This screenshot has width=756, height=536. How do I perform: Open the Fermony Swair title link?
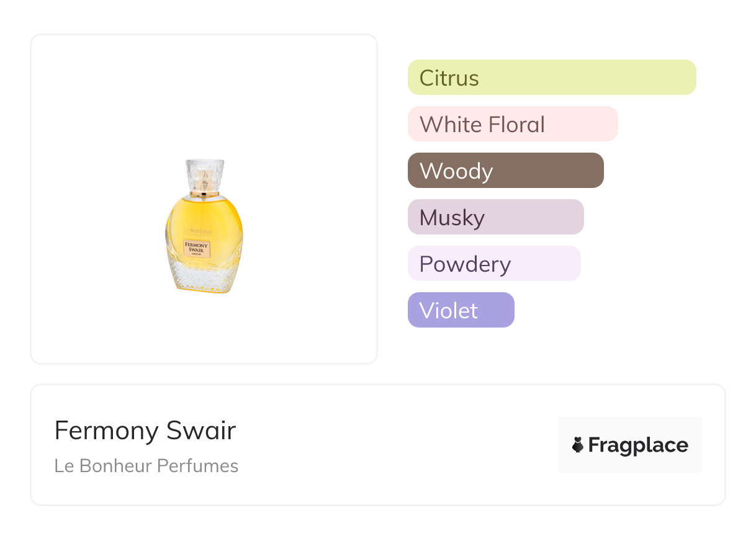click(x=145, y=431)
